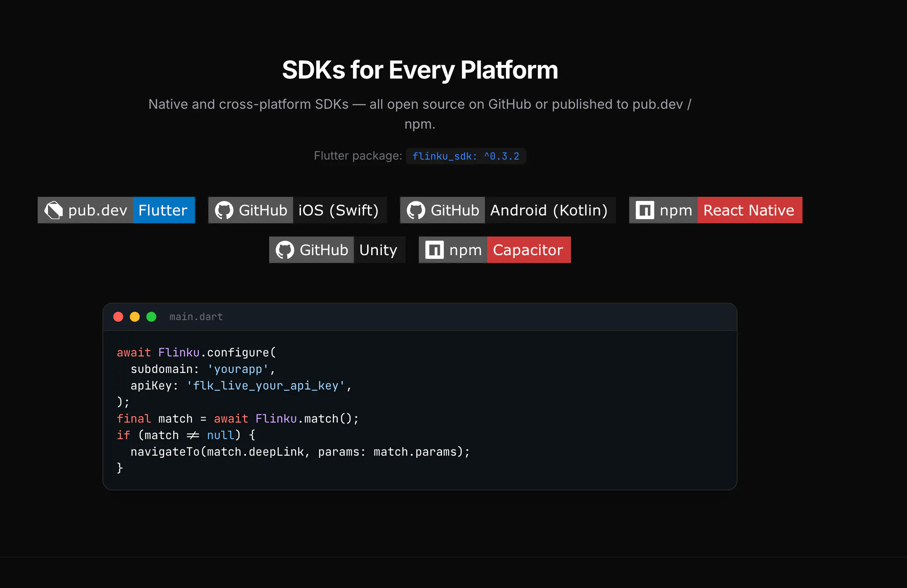Click the pub.dev text in the Flutter badge
The image size is (907, 588).
[98, 210]
